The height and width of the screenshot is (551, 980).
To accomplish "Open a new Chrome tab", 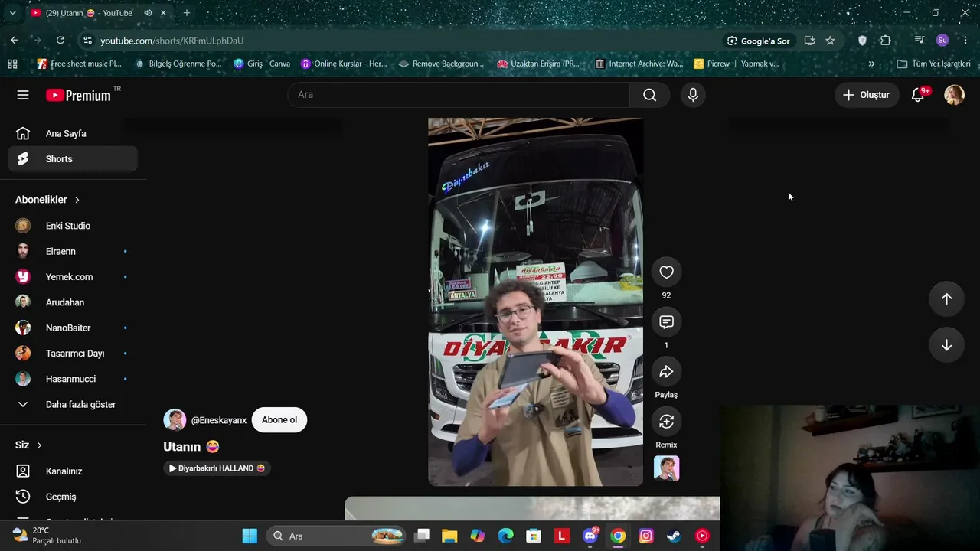I will [x=186, y=13].
